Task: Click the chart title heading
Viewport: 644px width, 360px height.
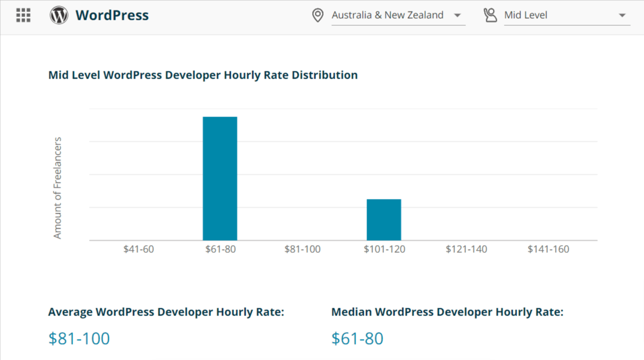Action: tap(203, 75)
